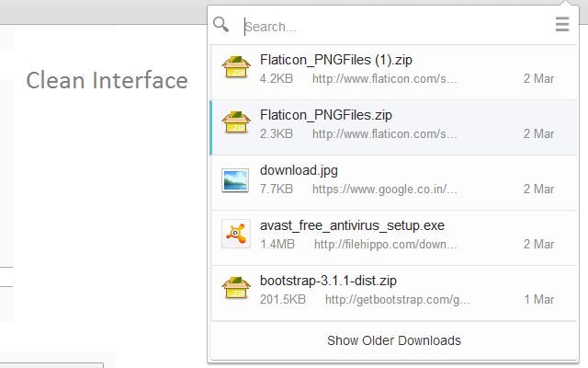This screenshot has height=368, width=588.
Task: Click the Clean Interface heading
Action: pyautogui.click(x=107, y=80)
